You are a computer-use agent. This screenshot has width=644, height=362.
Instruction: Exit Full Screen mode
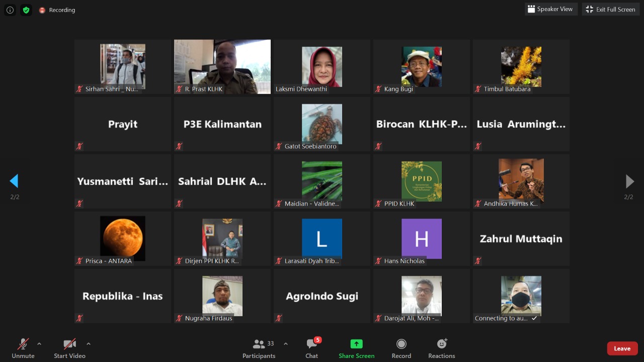coord(611,9)
